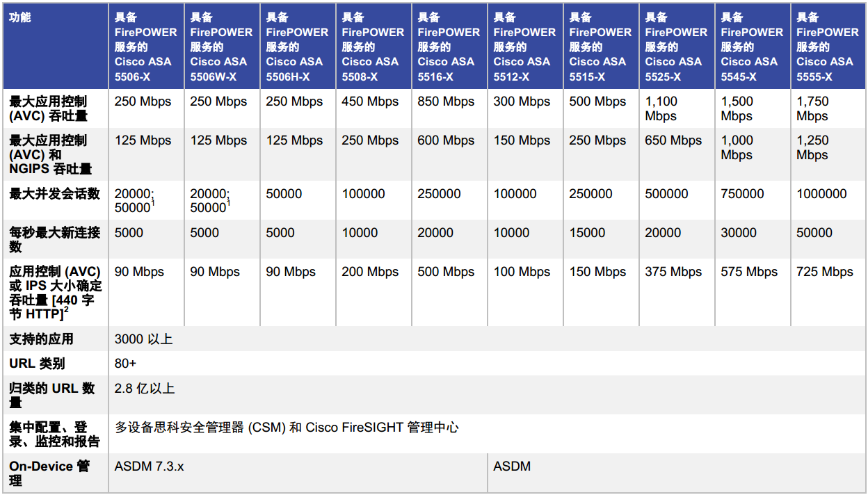
Task: Select the 每秒最大新连接数 row label
Action: coord(55,240)
